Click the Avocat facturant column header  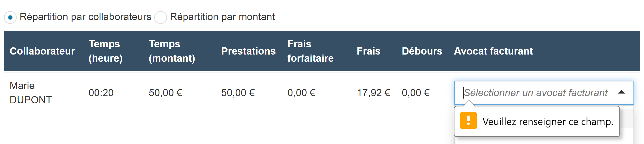click(493, 51)
